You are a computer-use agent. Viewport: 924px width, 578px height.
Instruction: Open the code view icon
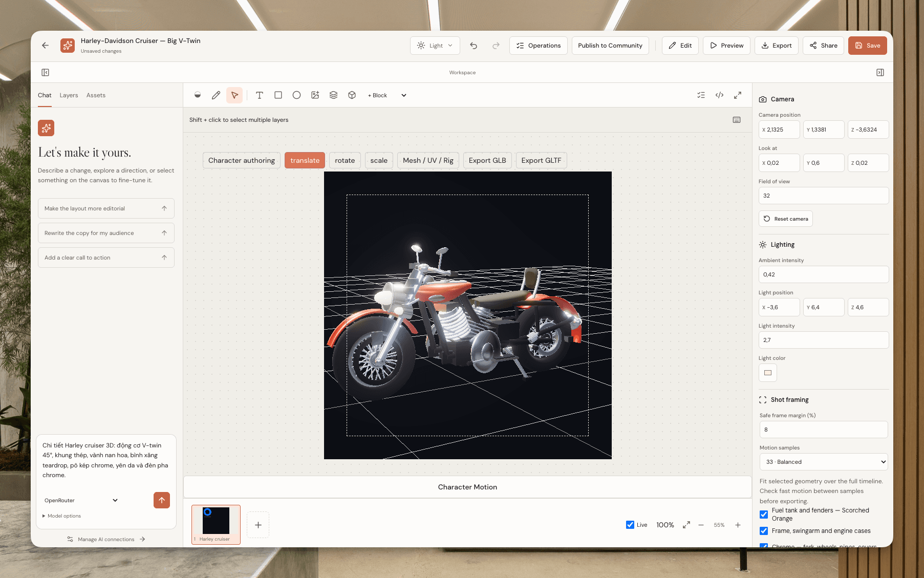(719, 95)
